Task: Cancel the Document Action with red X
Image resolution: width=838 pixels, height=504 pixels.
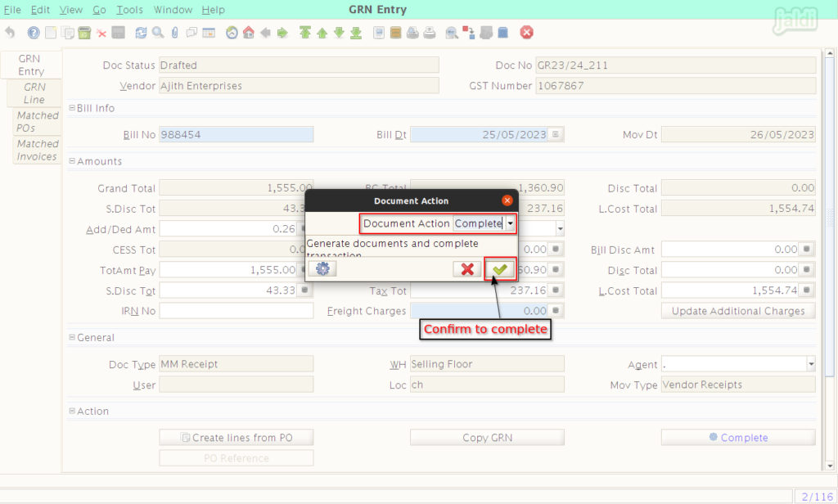Action: pyautogui.click(x=467, y=269)
